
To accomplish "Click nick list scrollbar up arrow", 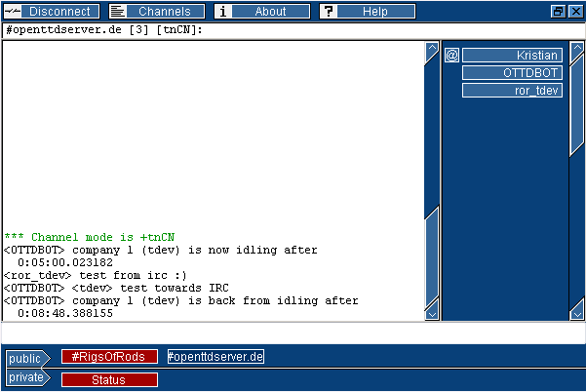I will point(577,49).
